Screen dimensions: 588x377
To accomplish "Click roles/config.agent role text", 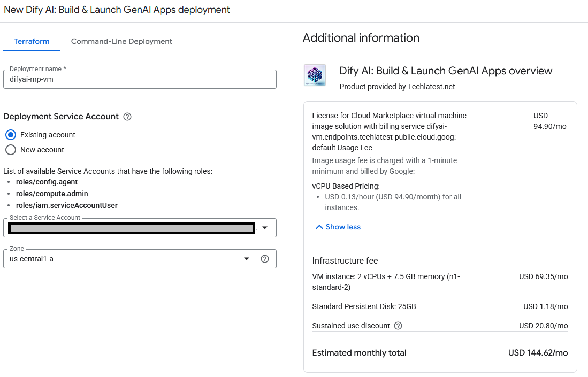I will point(47,182).
